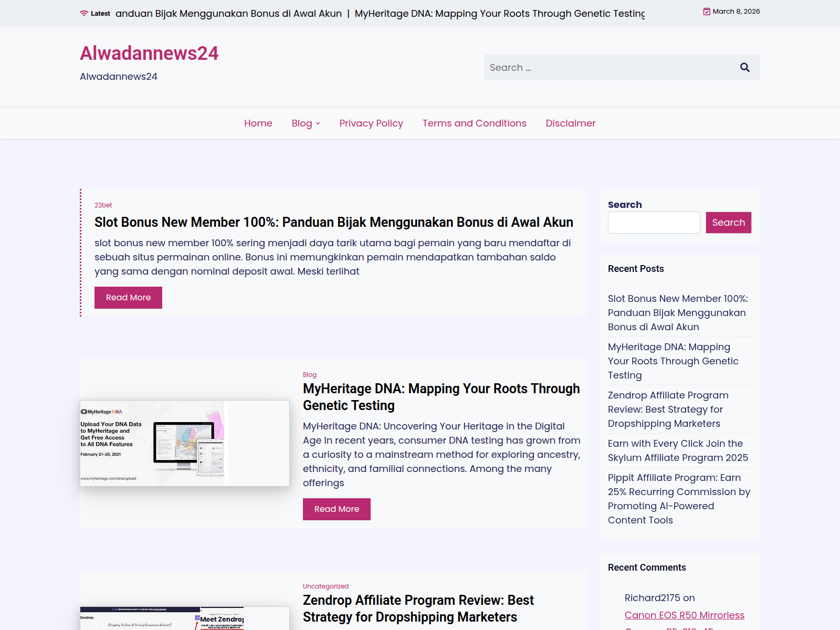
Task: Open the Home menu item
Action: click(x=258, y=123)
